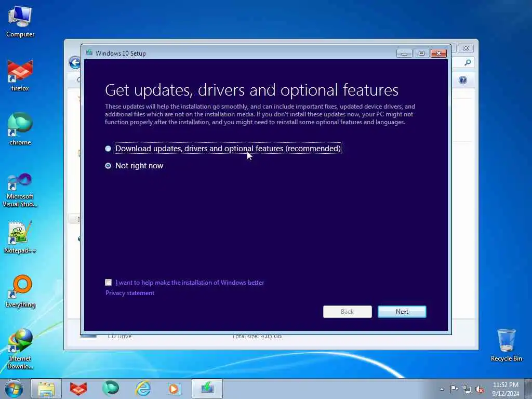Viewport: 532px width, 399px height.
Task: Open the Action Center flag icon
Action: [454, 389]
